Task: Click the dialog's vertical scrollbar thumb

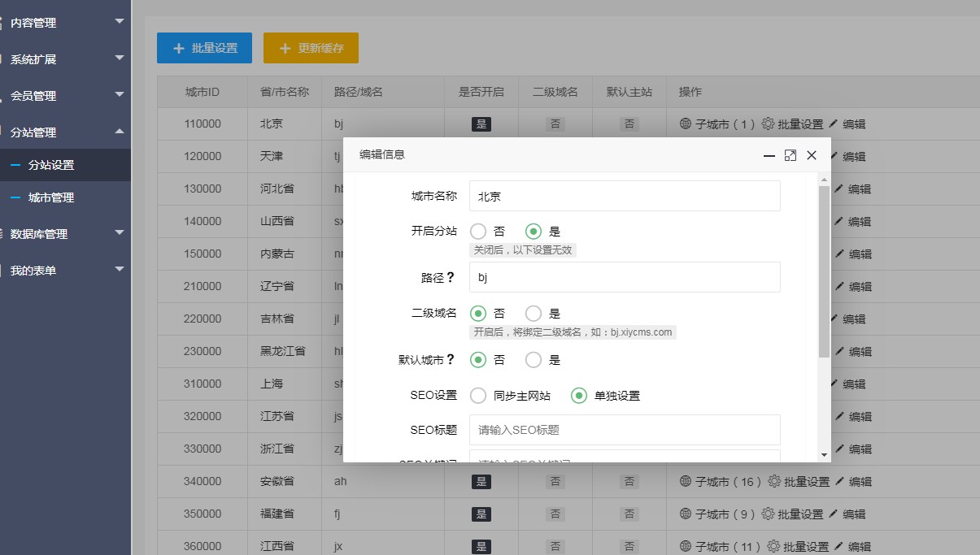Action: click(x=824, y=271)
